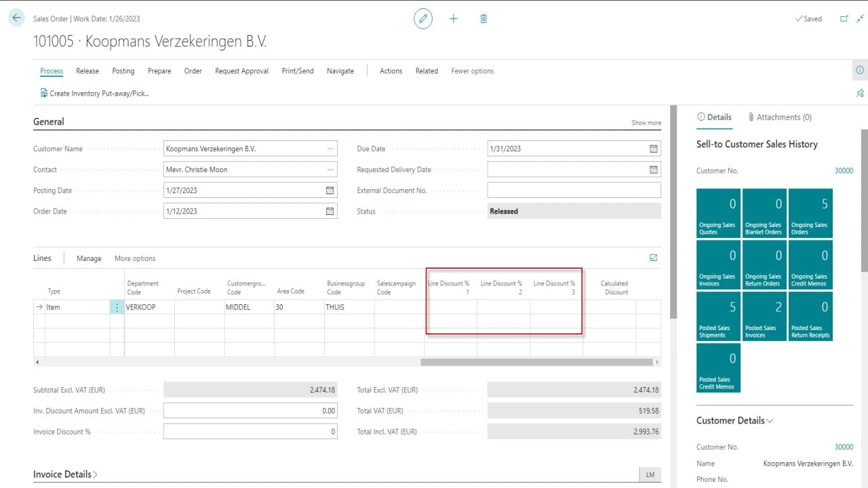Open Due Date calendar picker
This screenshot has width=868, height=488.
[x=654, y=149]
